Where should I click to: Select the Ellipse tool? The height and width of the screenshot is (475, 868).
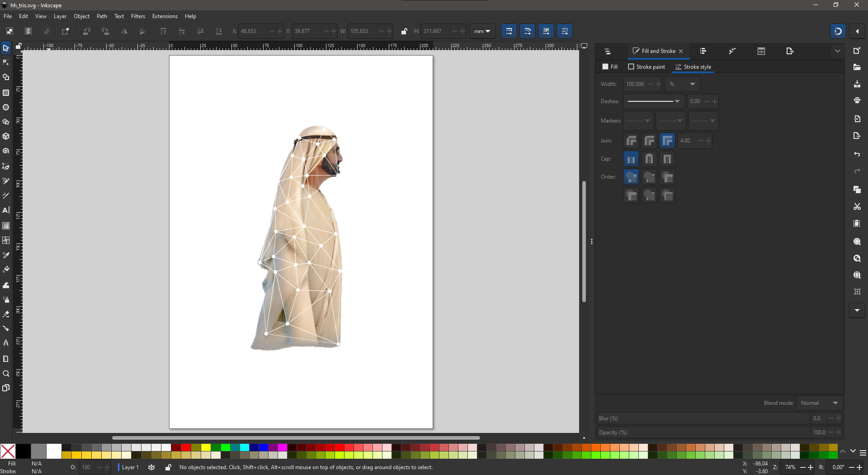6,108
